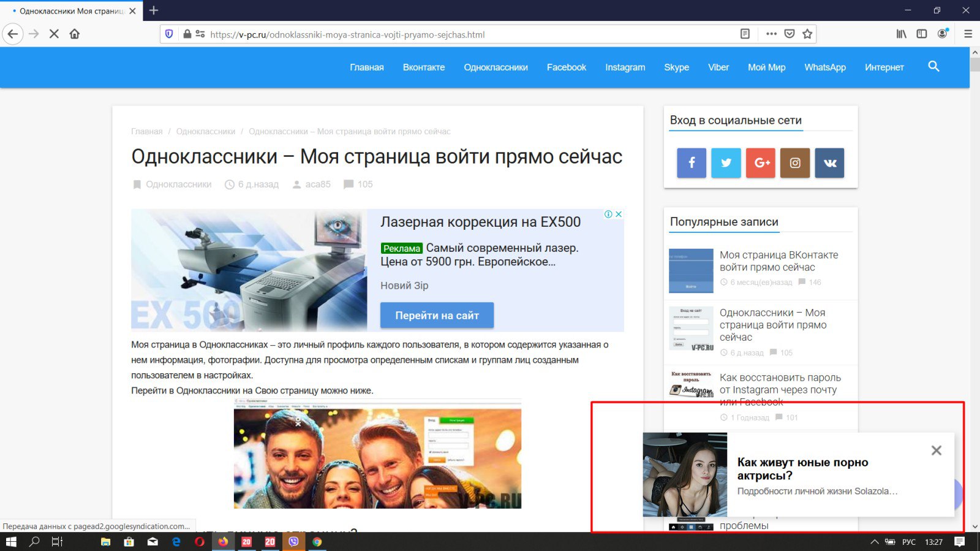Open Twitter social login icon
The width and height of the screenshot is (980, 551).
tap(726, 163)
